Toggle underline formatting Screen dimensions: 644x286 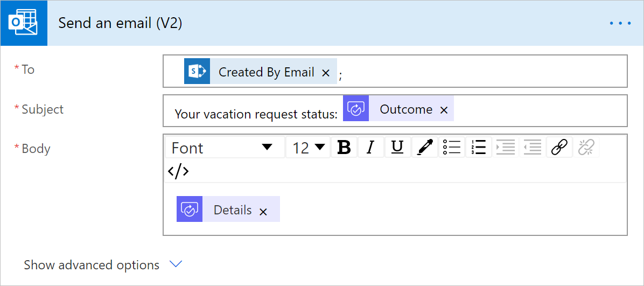click(397, 148)
